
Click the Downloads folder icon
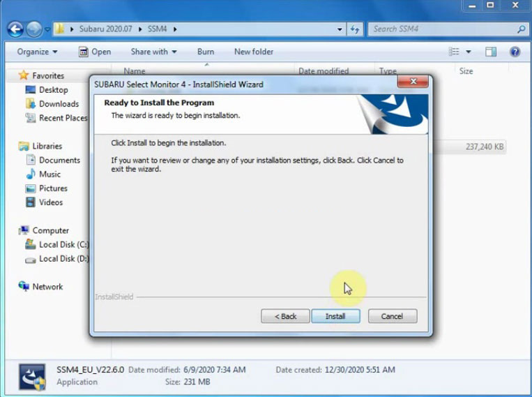click(31, 103)
